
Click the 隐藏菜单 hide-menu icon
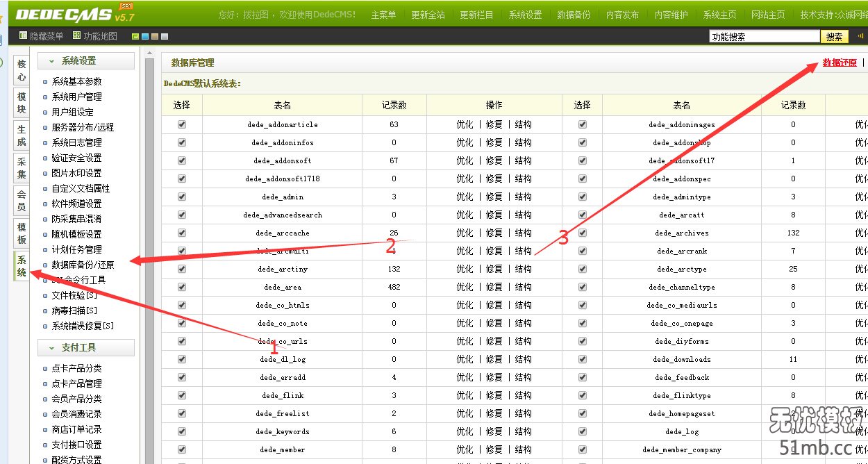tap(23, 36)
